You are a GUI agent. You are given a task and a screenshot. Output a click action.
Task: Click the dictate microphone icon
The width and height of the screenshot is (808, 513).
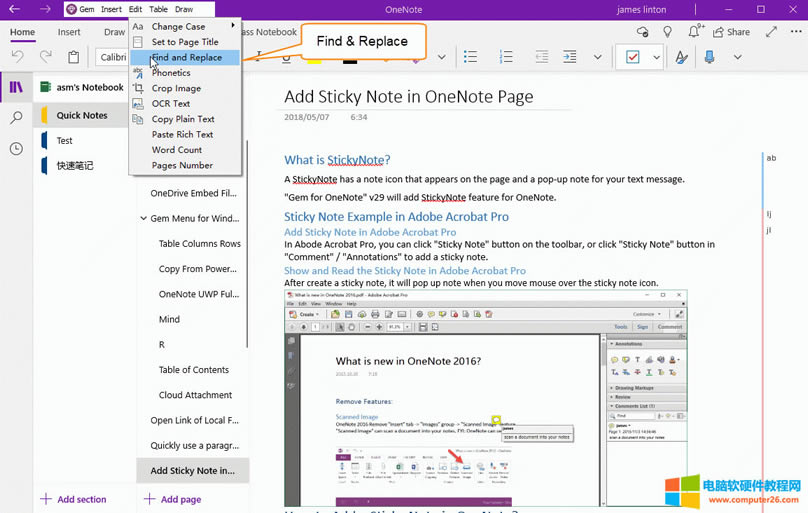[709, 58]
